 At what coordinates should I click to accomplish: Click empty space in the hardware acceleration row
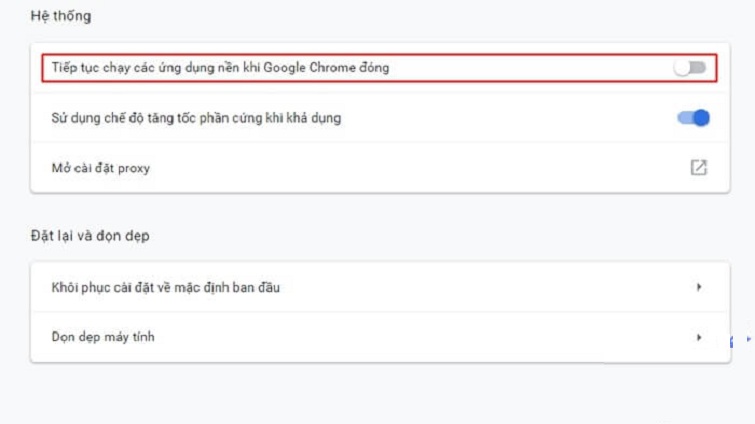(500, 118)
